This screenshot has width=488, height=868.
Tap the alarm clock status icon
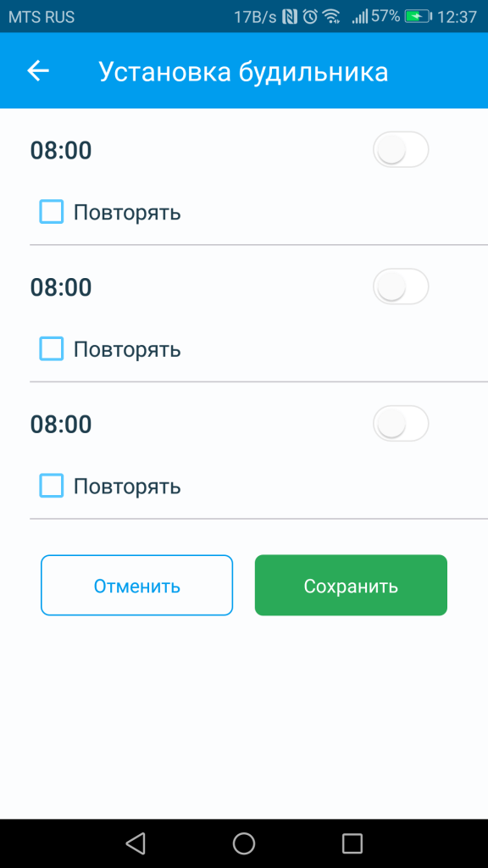(x=310, y=17)
